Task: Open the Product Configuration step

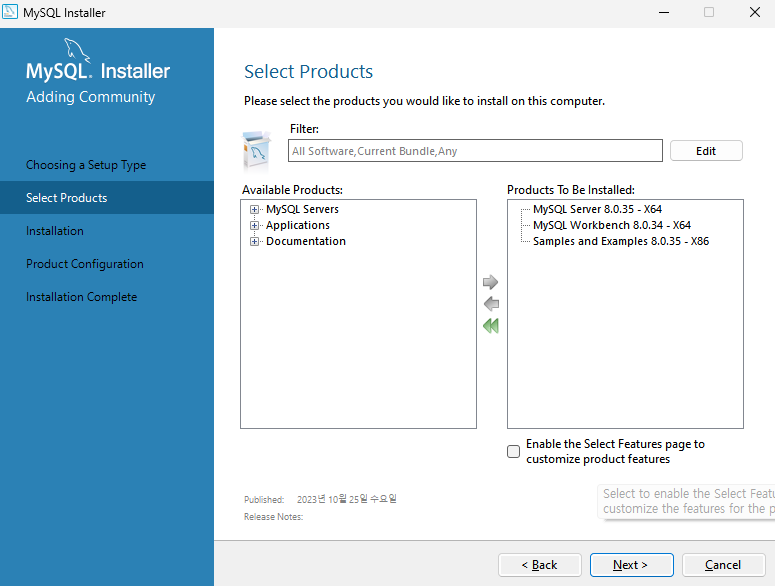Action: (x=85, y=264)
